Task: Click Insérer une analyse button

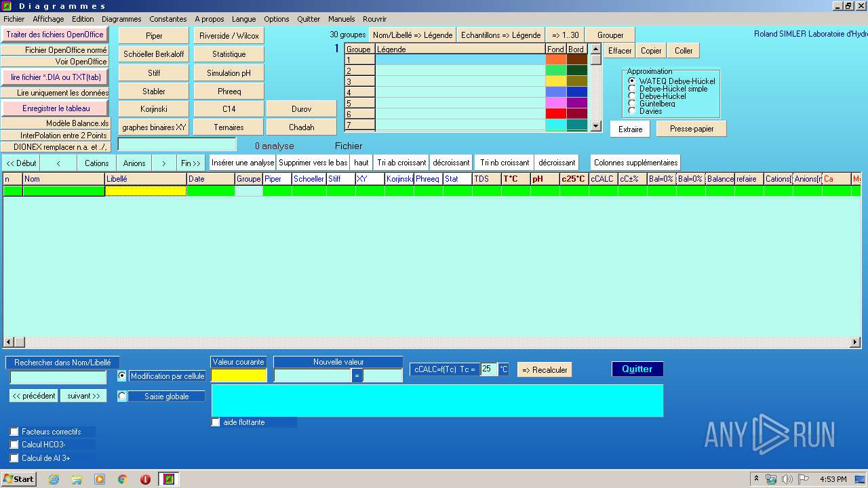Action: coord(243,163)
